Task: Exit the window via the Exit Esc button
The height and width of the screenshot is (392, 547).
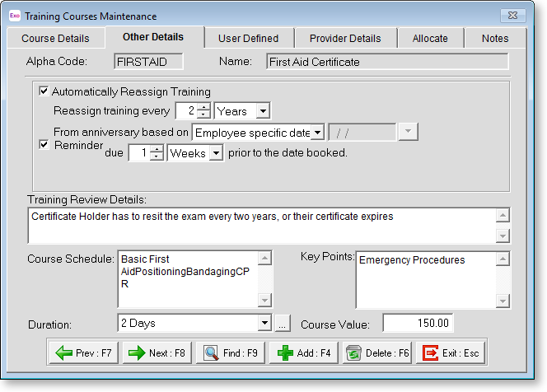Action: point(450,353)
